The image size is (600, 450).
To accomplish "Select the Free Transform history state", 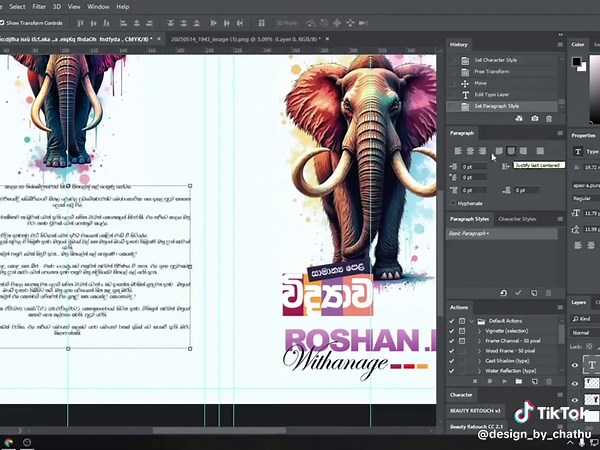I will [x=504, y=72].
